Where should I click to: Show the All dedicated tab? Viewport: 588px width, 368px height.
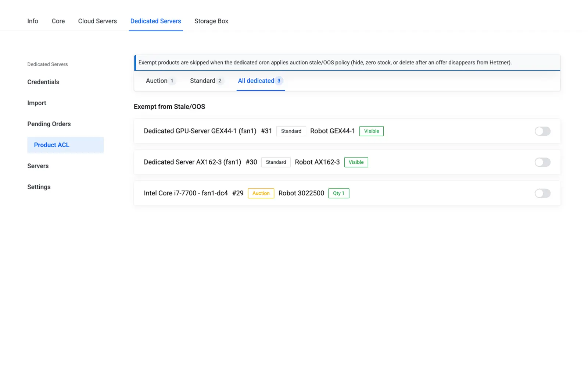pyautogui.click(x=261, y=81)
